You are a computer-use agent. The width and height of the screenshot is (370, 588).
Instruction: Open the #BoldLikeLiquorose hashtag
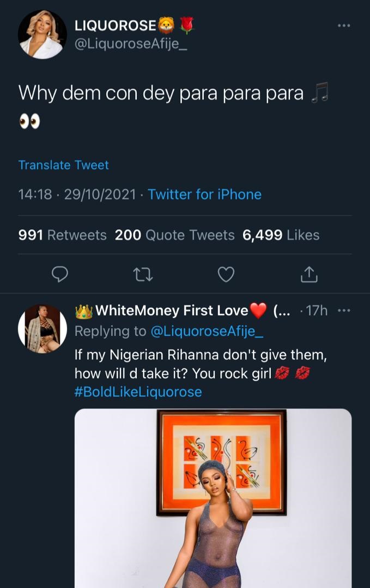(x=138, y=391)
